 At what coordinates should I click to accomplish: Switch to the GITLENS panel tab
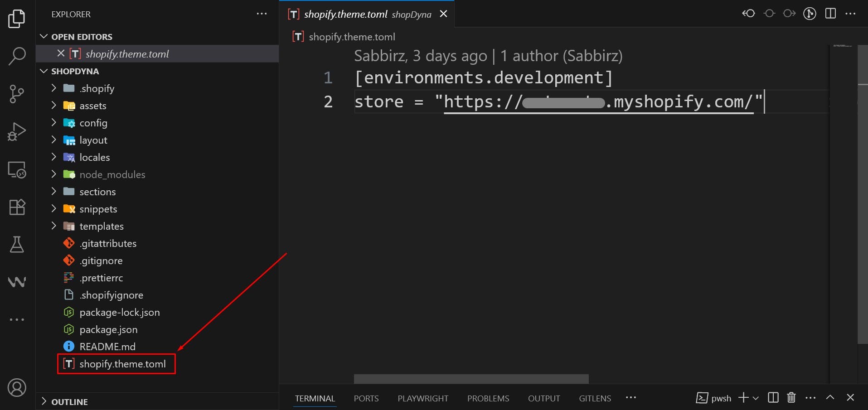coord(595,398)
